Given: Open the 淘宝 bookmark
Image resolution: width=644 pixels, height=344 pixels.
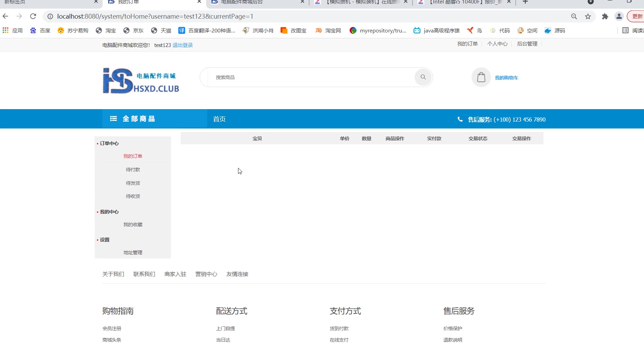Looking at the screenshot, I should pos(106,30).
